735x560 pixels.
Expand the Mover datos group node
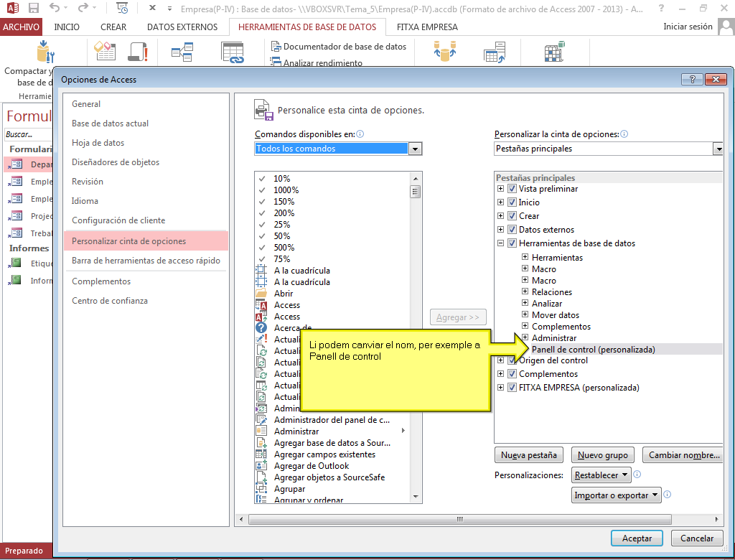[525, 314]
